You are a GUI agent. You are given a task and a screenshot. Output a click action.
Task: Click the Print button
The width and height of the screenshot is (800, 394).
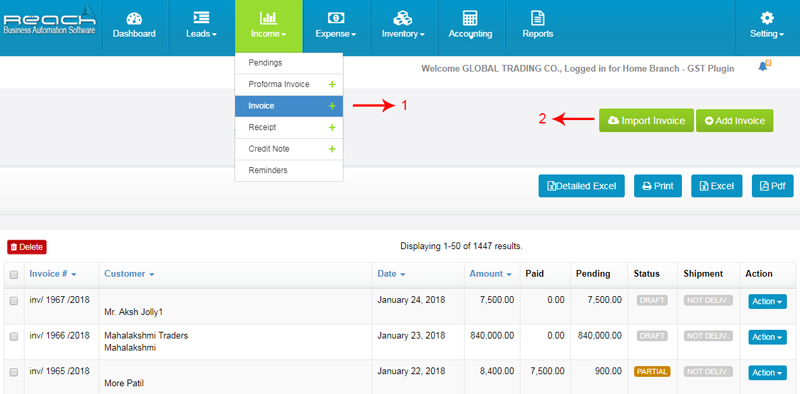pos(658,186)
